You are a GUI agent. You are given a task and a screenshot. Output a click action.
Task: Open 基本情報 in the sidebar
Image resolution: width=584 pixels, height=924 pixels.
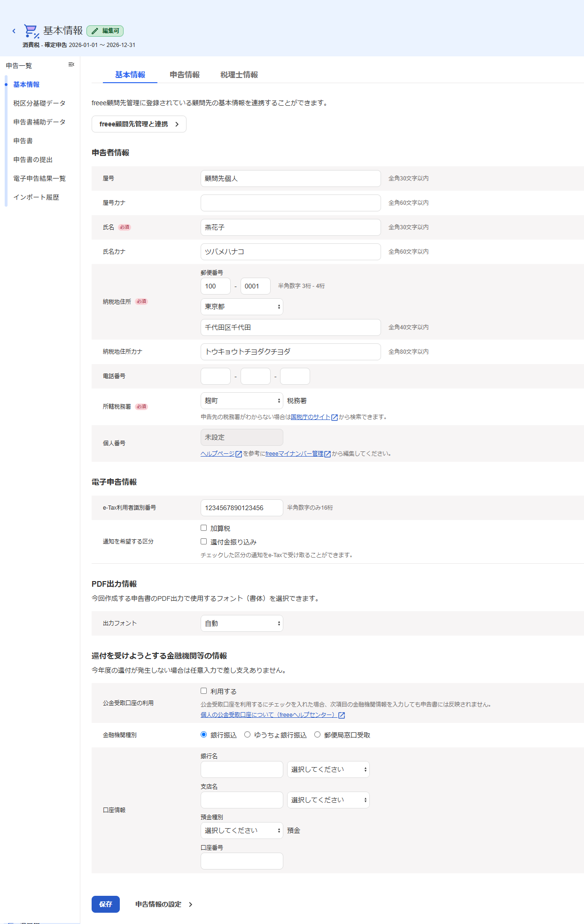[x=26, y=85]
